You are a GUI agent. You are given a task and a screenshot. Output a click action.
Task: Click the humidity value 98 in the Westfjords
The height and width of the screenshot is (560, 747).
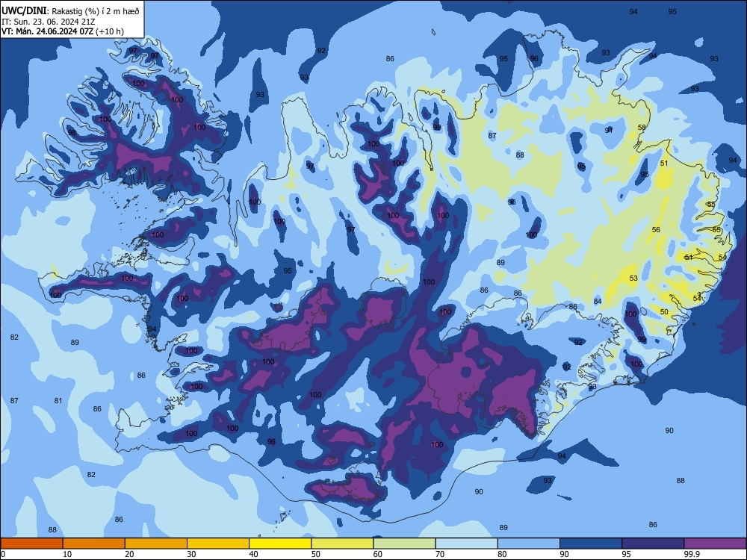[x=72, y=132]
